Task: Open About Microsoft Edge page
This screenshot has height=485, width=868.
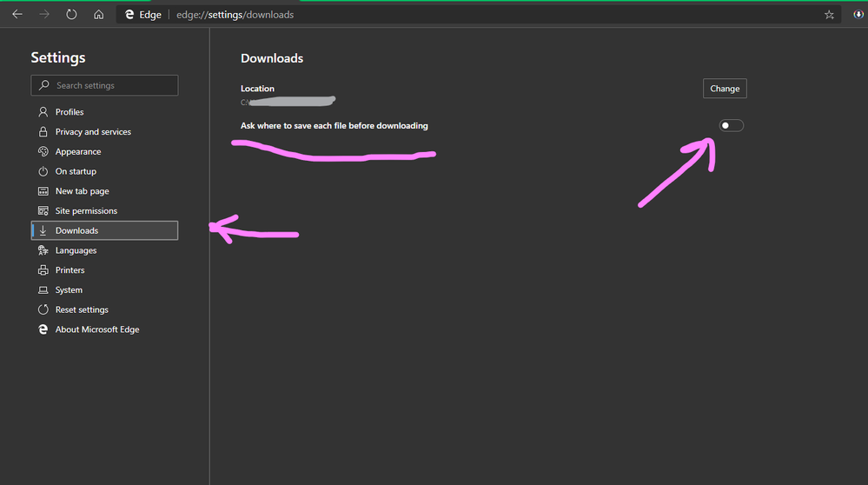Action: pyautogui.click(x=104, y=329)
